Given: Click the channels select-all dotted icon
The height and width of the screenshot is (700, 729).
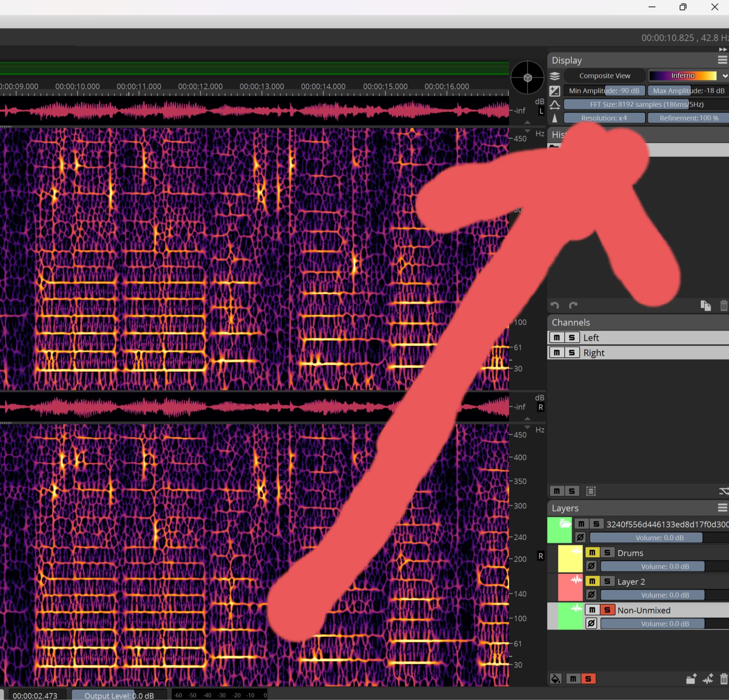Looking at the screenshot, I should point(591,491).
